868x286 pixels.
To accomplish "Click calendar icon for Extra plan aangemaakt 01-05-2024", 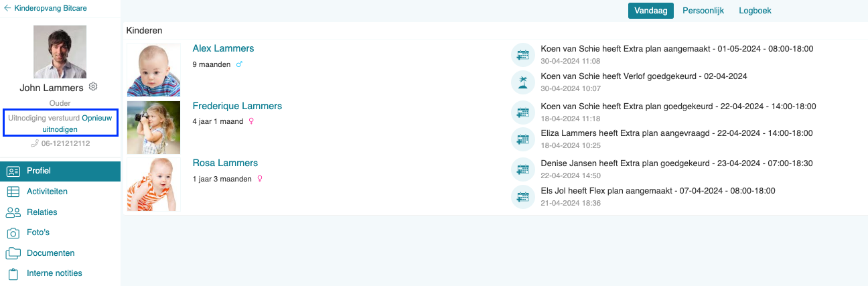I will (x=522, y=54).
